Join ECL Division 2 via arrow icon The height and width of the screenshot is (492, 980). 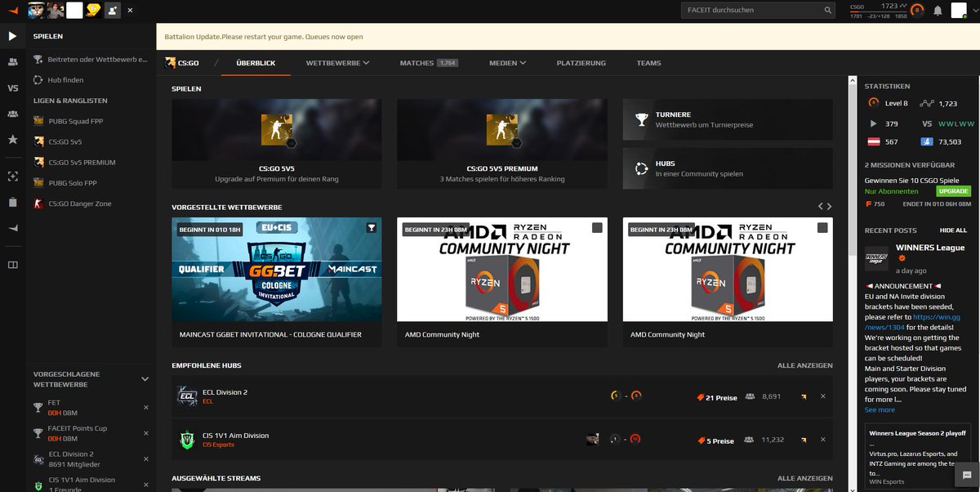click(x=804, y=396)
